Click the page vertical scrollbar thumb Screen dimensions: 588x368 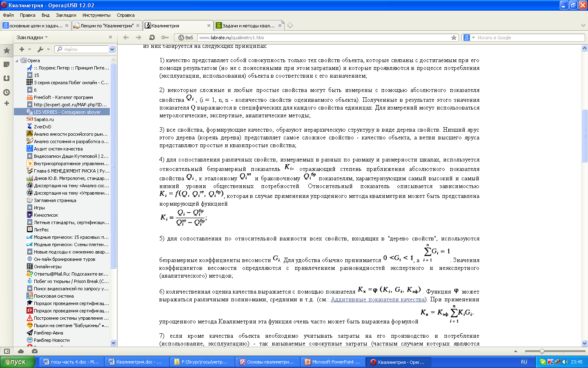584,136
